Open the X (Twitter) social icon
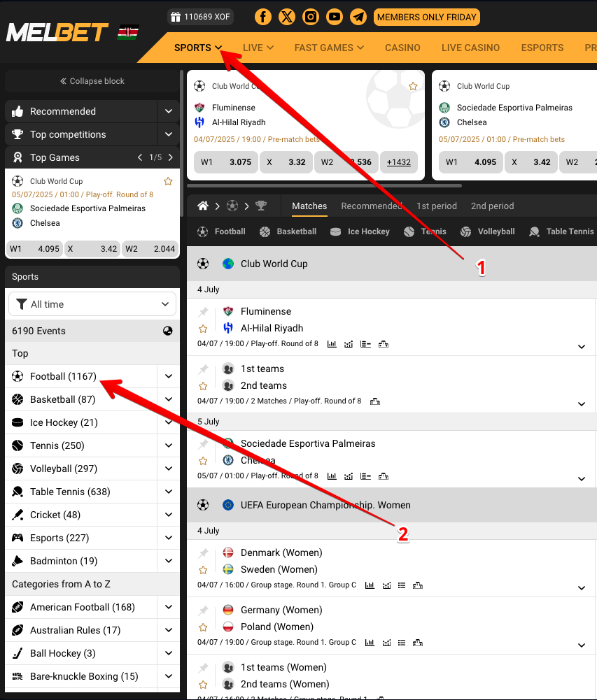The image size is (597, 700). (x=287, y=17)
